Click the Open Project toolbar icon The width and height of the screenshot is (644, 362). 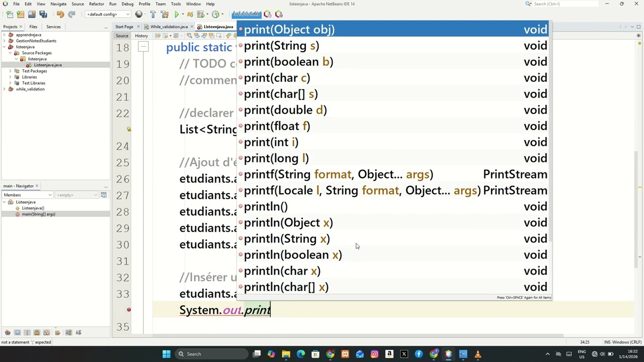pos(32,14)
